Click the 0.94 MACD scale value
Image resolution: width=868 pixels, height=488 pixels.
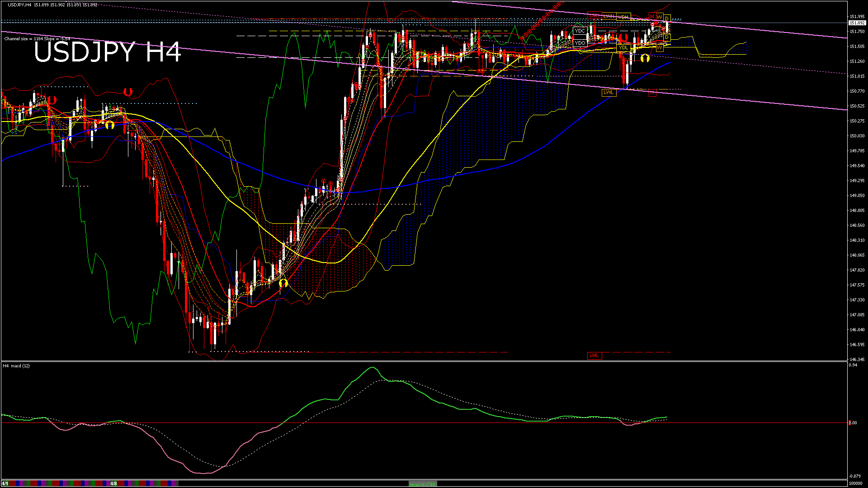point(854,365)
